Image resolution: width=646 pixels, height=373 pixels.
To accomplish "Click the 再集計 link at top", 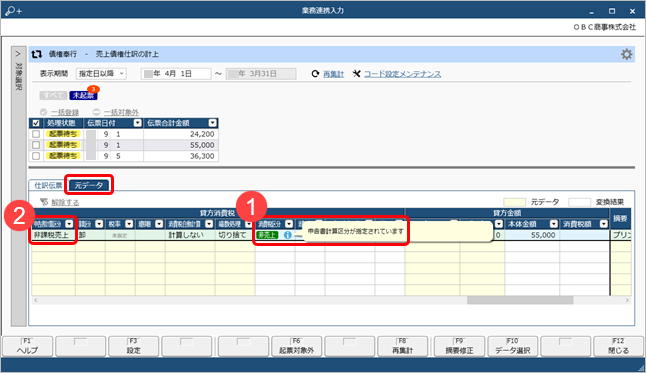I will (333, 74).
